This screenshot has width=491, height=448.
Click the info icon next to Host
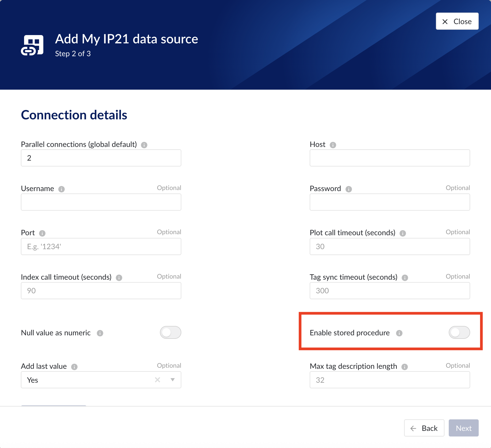tap(333, 145)
